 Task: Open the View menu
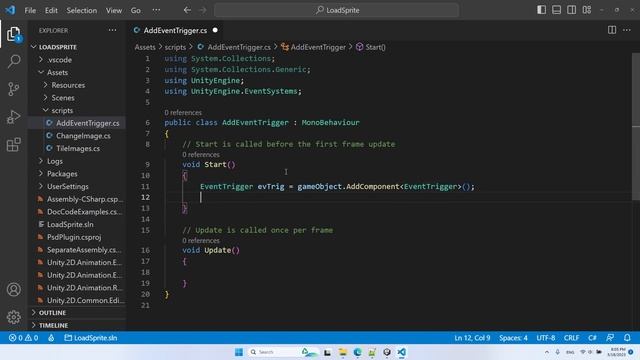[114, 10]
